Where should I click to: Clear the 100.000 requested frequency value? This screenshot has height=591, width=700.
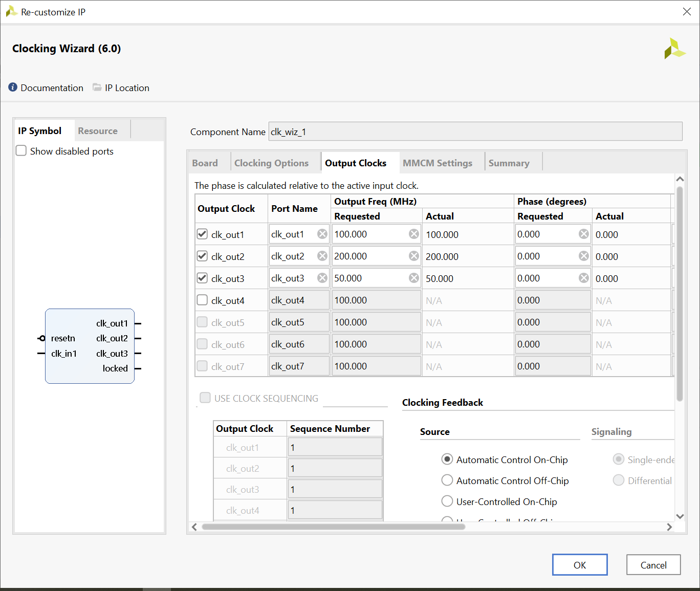[414, 234]
